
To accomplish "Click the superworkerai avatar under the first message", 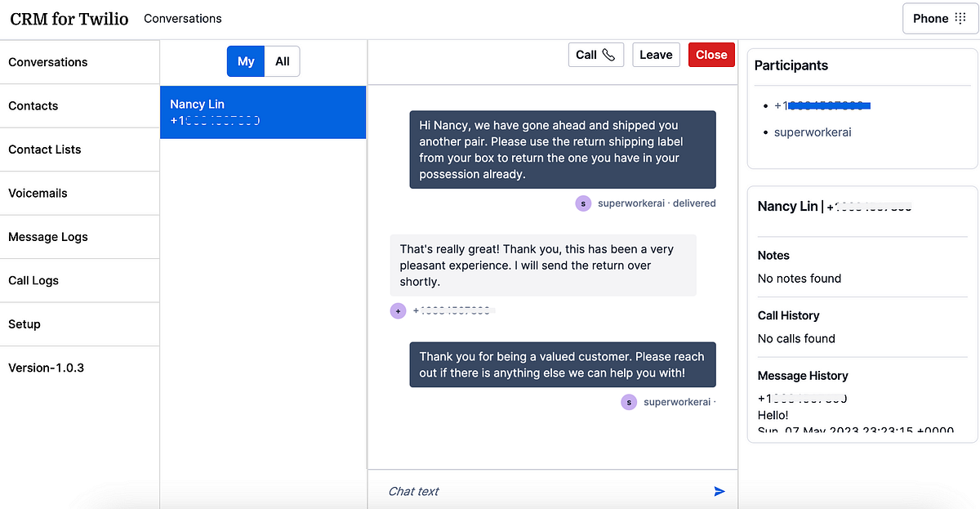I will coord(583,203).
